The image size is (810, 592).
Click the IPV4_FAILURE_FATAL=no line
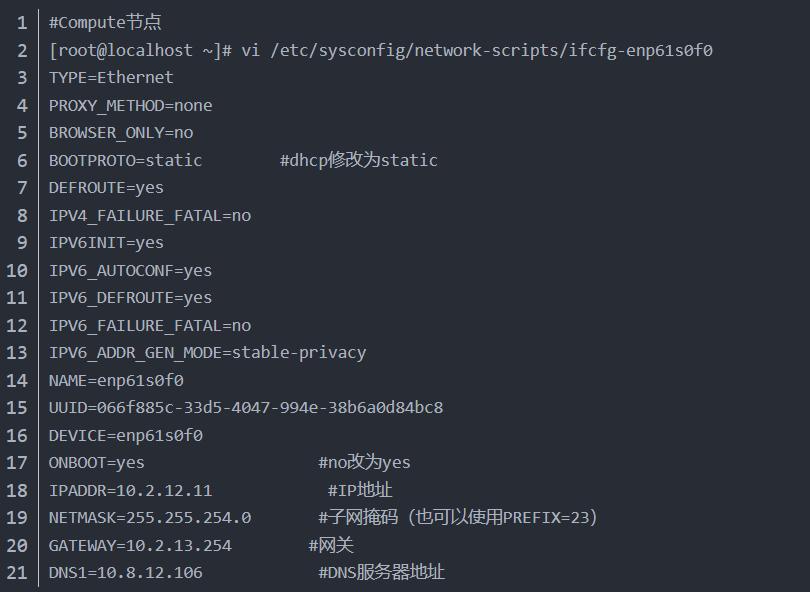click(x=150, y=215)
